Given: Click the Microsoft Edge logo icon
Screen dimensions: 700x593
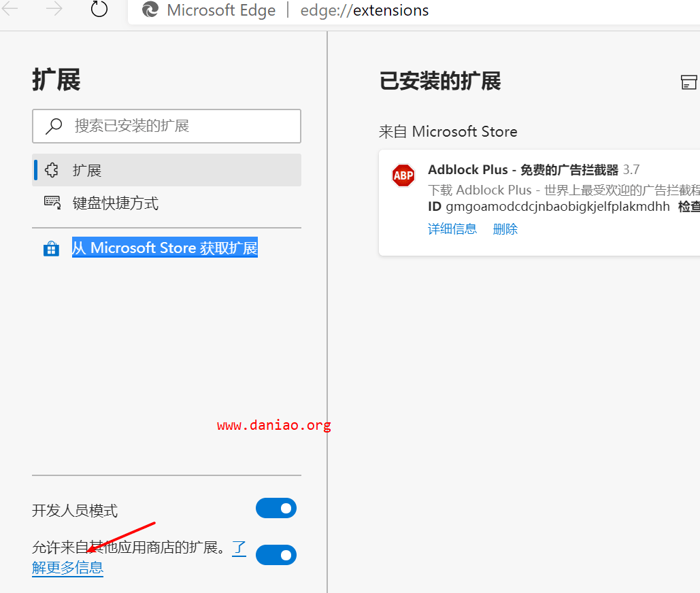Looking at the screenshot, I should coord(150,10).
